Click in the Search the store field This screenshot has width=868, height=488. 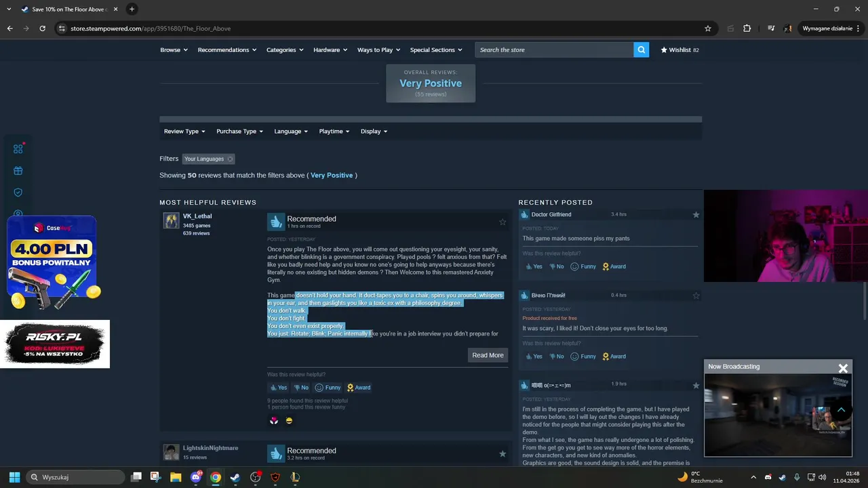pyautogui.click(x=554, y=49)
